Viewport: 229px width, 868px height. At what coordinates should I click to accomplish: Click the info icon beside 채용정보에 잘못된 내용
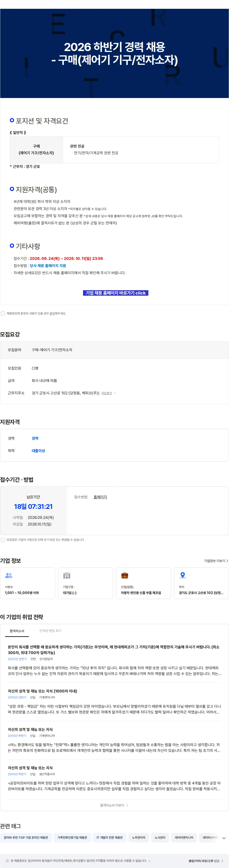tap(3, 313)
